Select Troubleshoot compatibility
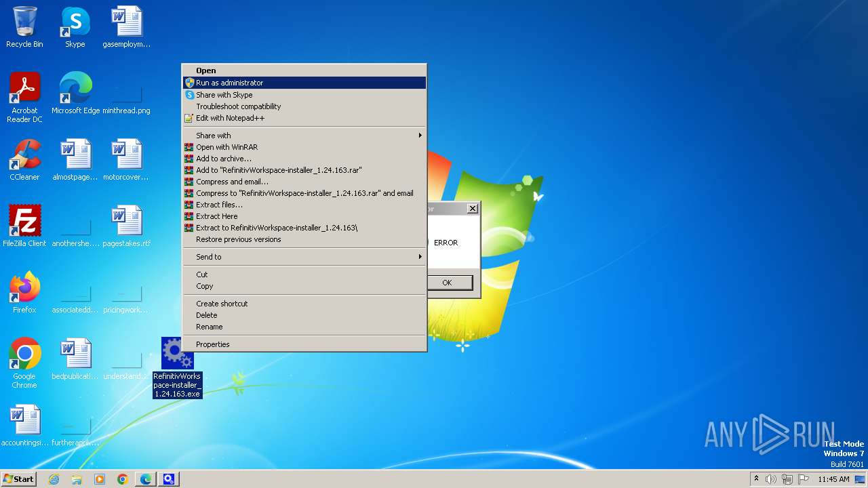This screenshot has height=488, width=868. point(304,106)
